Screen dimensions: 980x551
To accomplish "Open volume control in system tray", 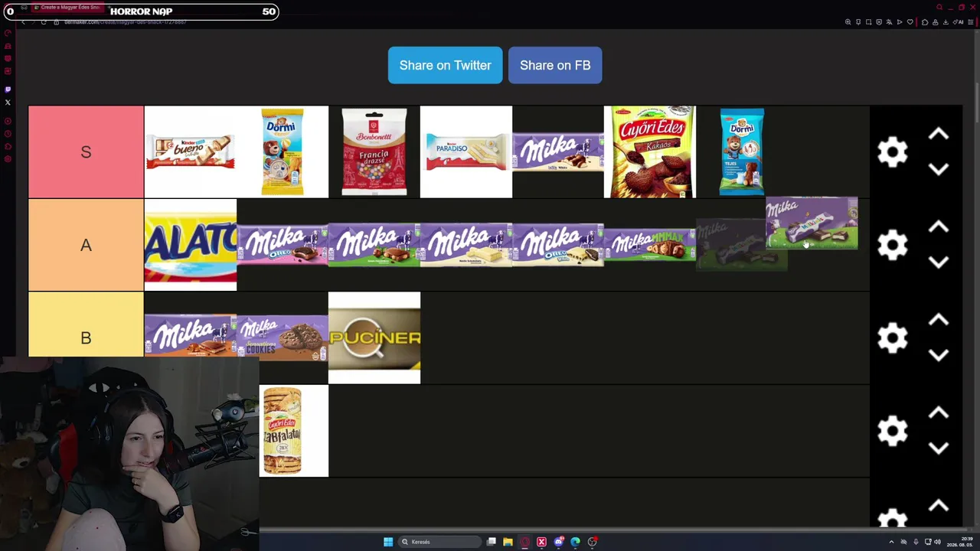I will 937,542.
